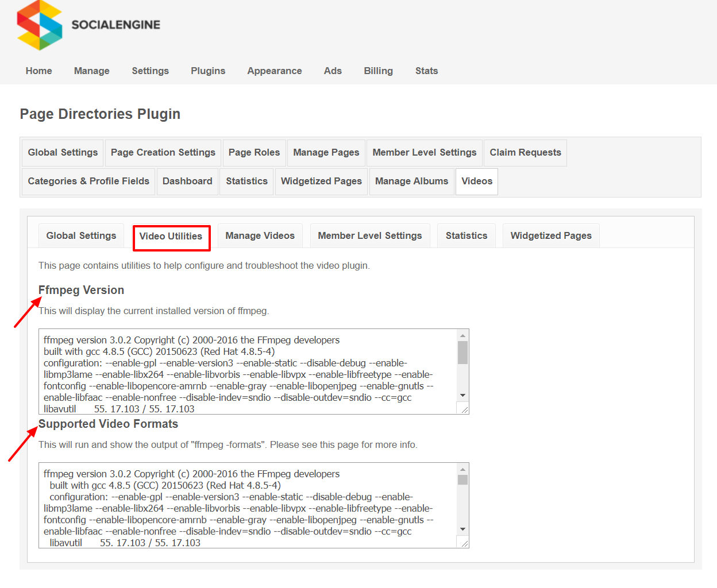Open the Billing menu
This screenshot has width=717, height=588.
point(378,71)
